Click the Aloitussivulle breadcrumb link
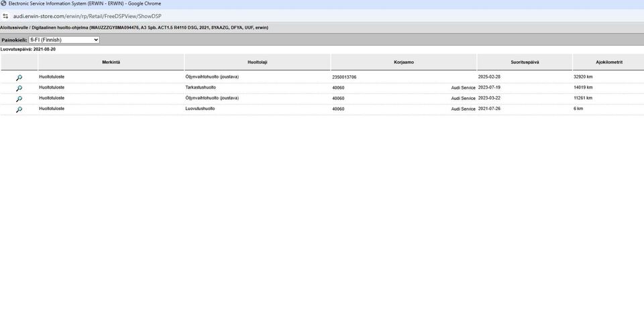 (x=14, y=28)
